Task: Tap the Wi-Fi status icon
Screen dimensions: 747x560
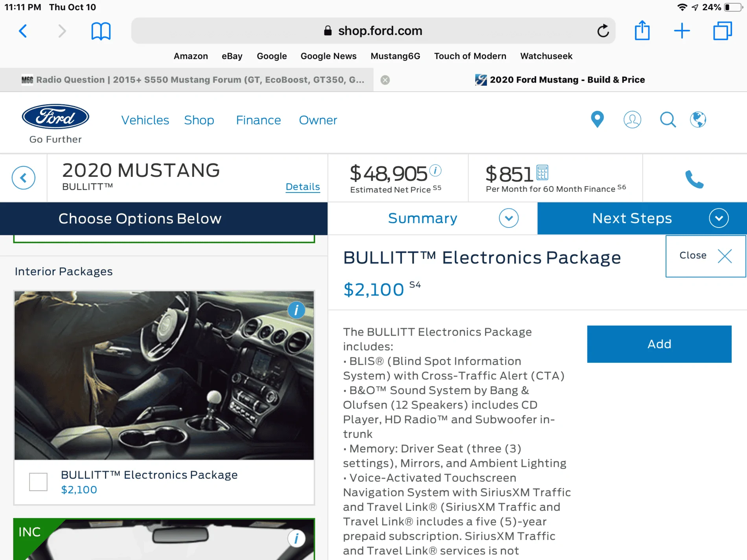Action: (682, 7)
